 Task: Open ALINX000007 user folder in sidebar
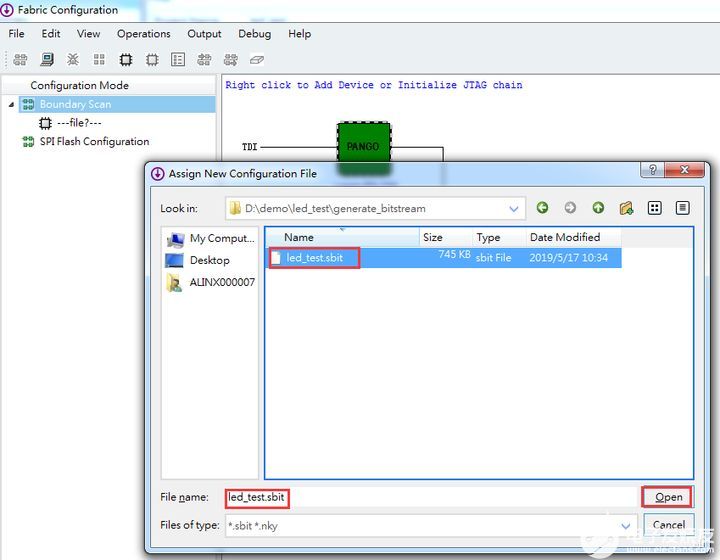210,282
